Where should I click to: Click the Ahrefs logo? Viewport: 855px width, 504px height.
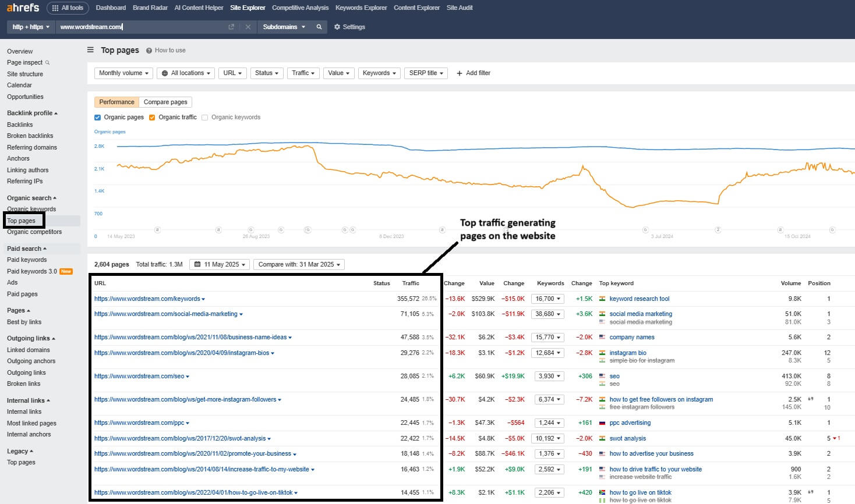click(x=23, y=8)
